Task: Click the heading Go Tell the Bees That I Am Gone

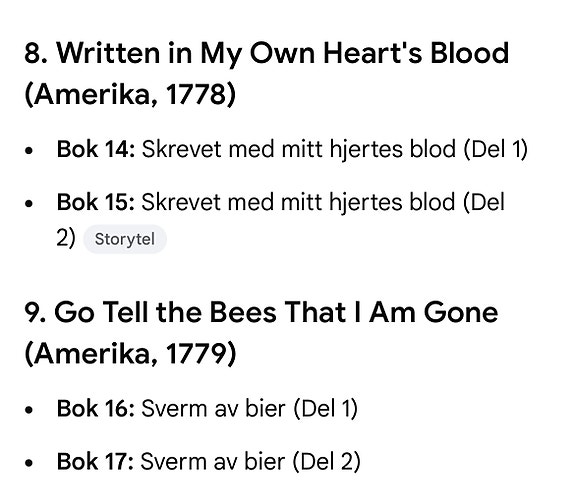Action: point(276,313)
